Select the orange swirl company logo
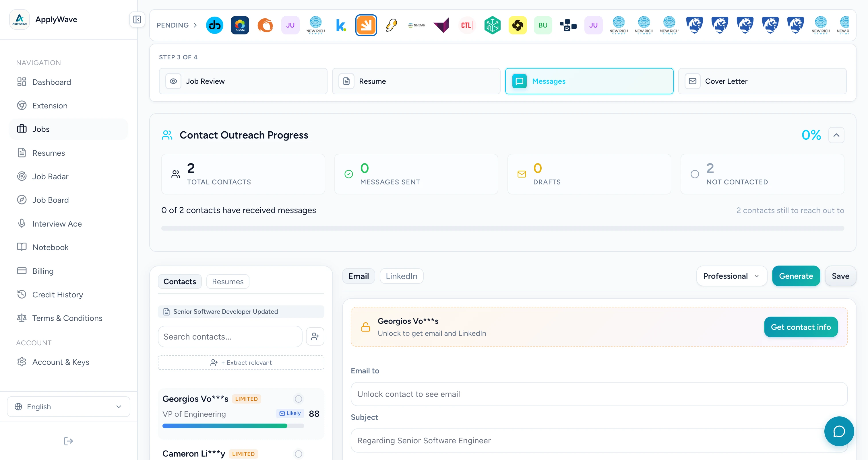 (265, 25)
